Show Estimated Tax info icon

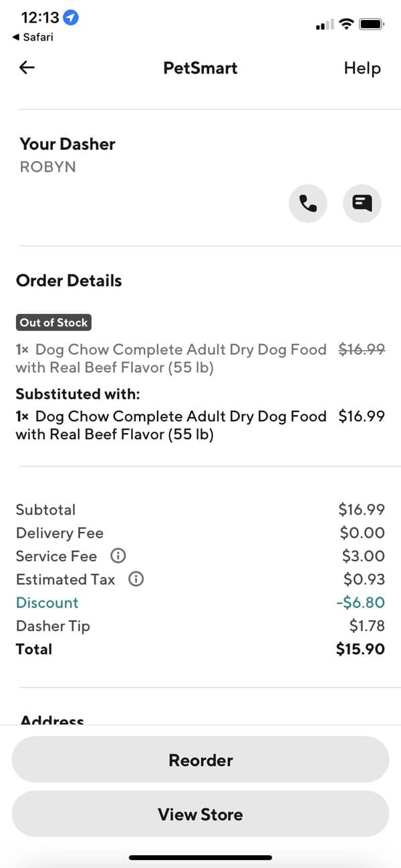click(x=136, y=579)
